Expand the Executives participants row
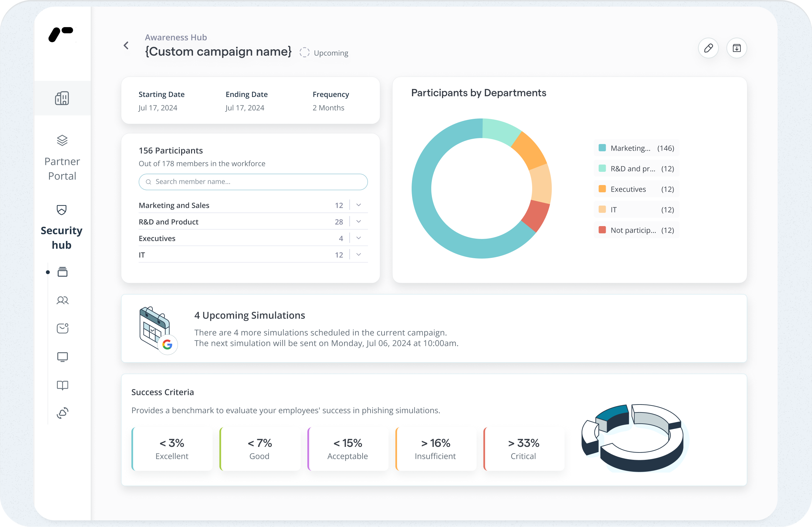Image resolution: width=812 pixels, height=527 pixels. (x=359, y=238)
